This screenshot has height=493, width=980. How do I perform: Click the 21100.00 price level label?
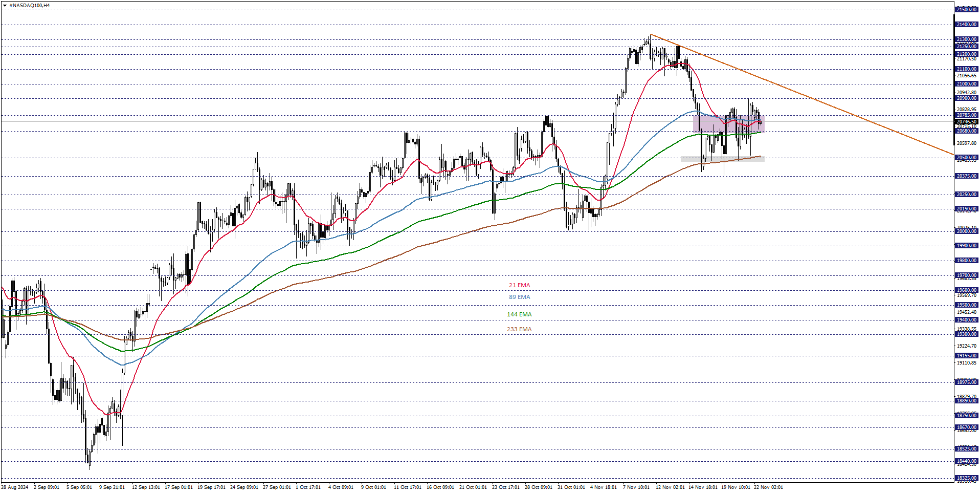(x=966, y=69)
